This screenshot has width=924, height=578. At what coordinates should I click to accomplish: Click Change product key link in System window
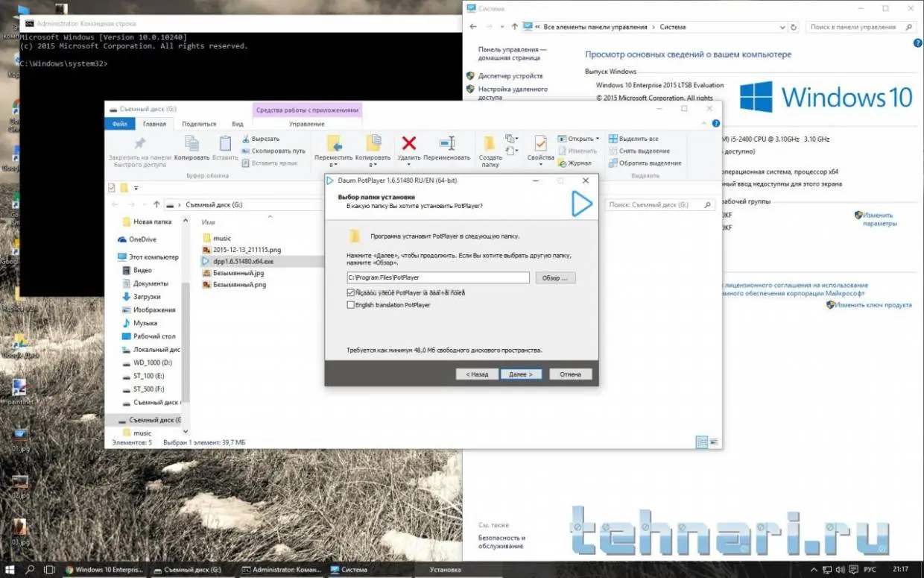pyautogui.click(x=873, y=305)
